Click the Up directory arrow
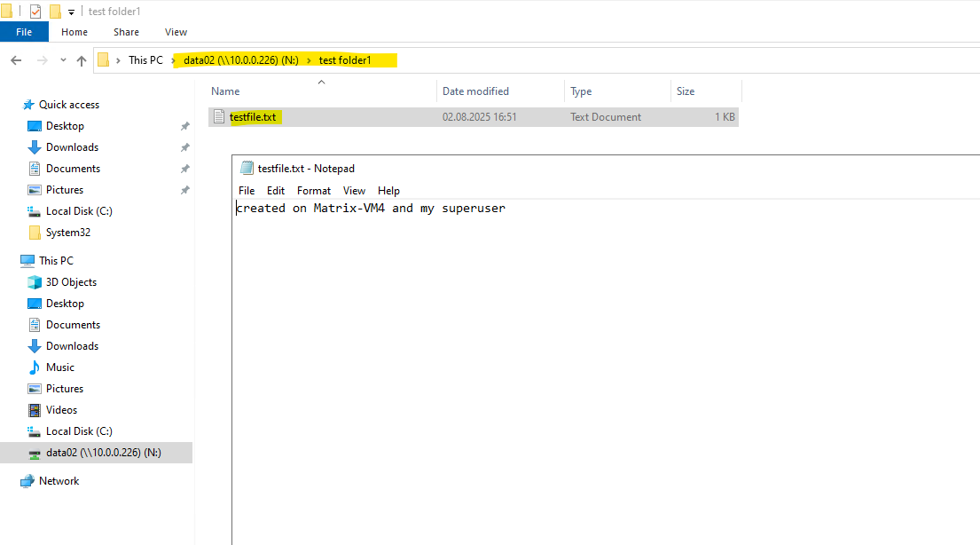This screenshot has width=980, height=545. (82, 60)
